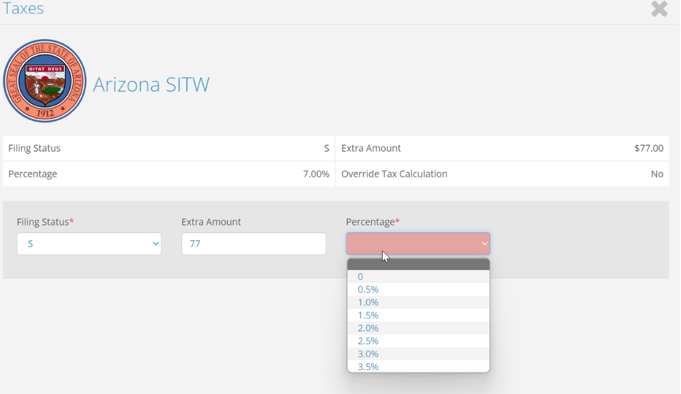Click the Arizona state seal image
Screen dimensions: 681x394
(x=44, y=81)
